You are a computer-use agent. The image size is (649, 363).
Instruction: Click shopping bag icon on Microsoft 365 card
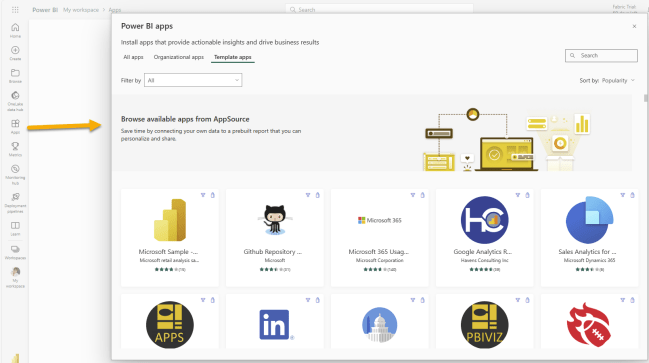[423, 195]
